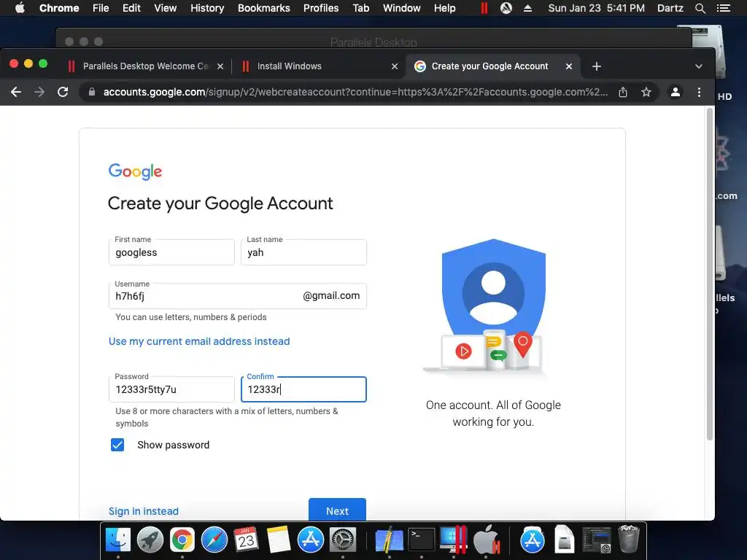
Task: Click the Password field
Action: coord(171,389)
